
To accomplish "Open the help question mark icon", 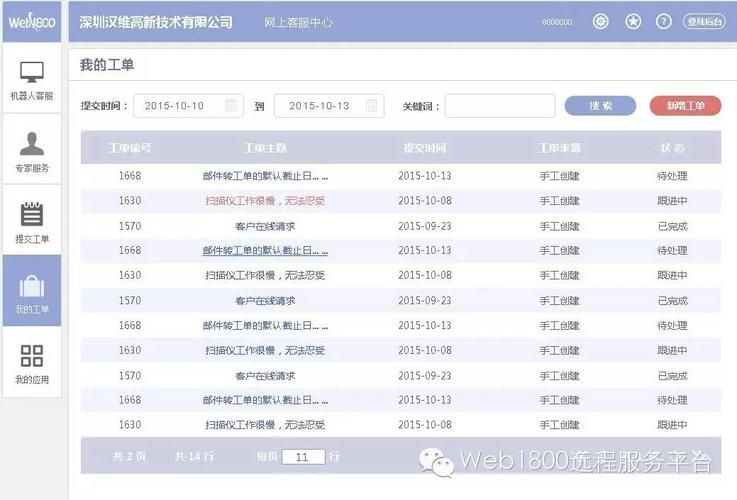I will click(x=664, y=22).
